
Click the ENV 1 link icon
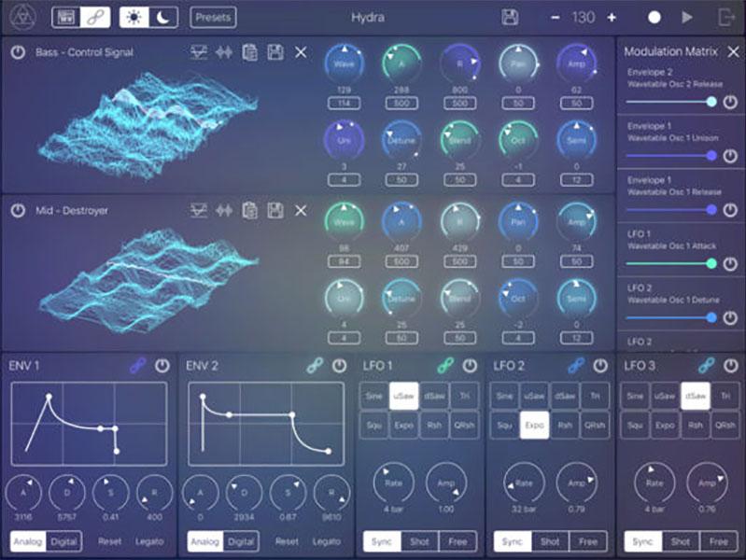click(x=137, y=366)
